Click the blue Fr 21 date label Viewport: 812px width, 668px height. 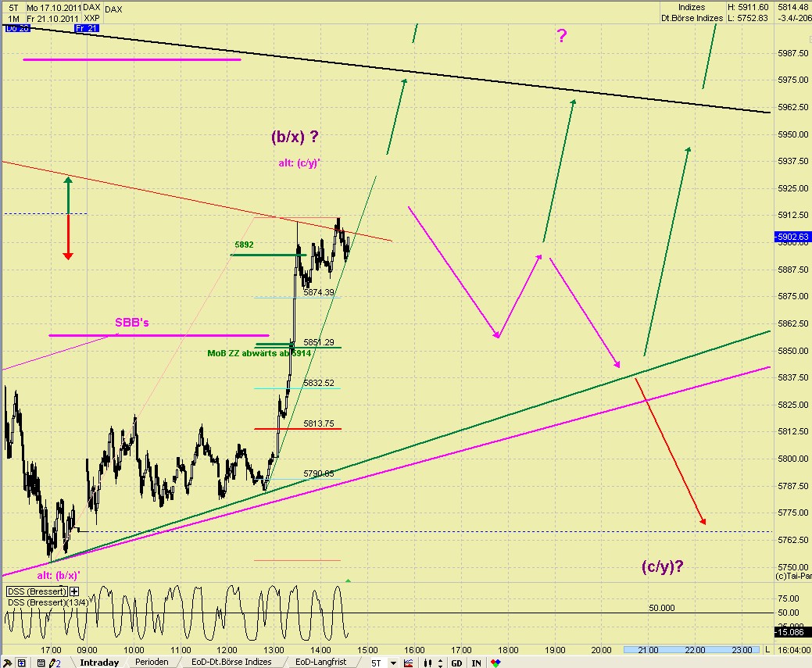[x=86, y=28]
